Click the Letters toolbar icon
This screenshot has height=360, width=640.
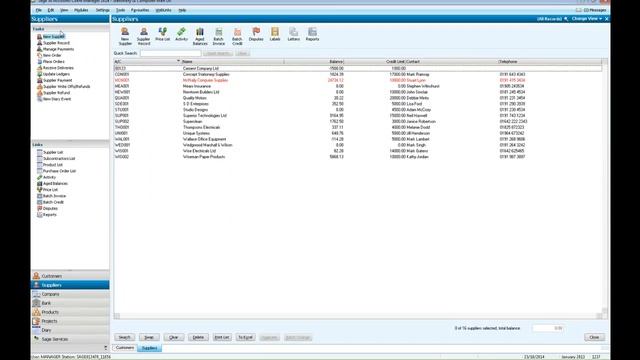pos(293,34)
